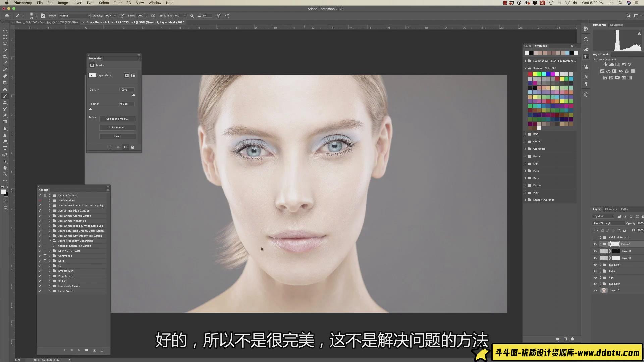Select the Crop tool
This screenshot has width=644, height=362.
(x=5, y=56)
